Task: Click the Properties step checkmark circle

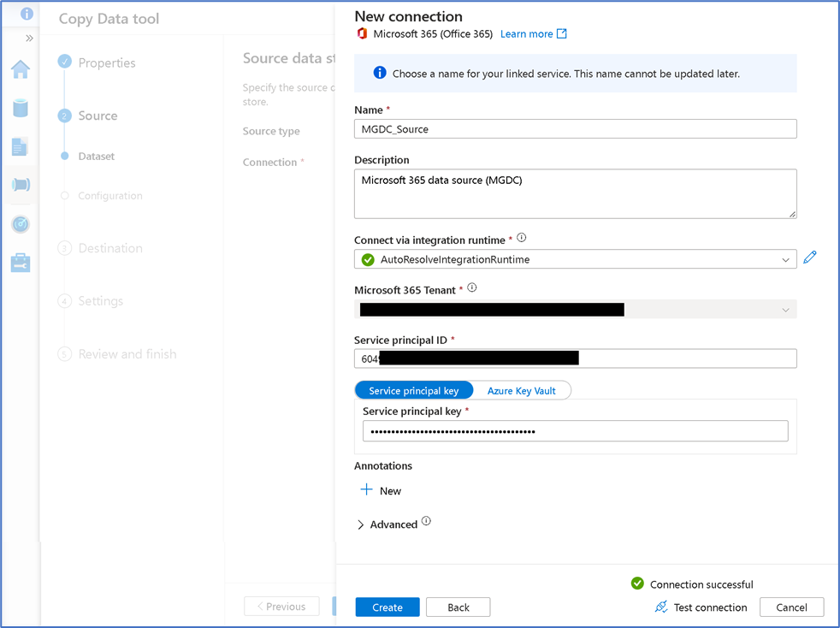Action: (65, 62)
